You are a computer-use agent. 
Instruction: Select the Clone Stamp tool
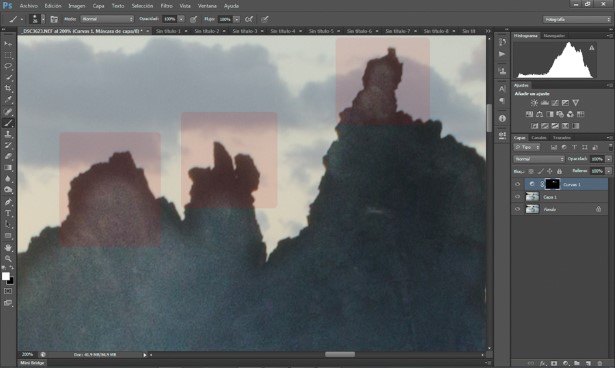pyautogui.click(x=8, y=134)
